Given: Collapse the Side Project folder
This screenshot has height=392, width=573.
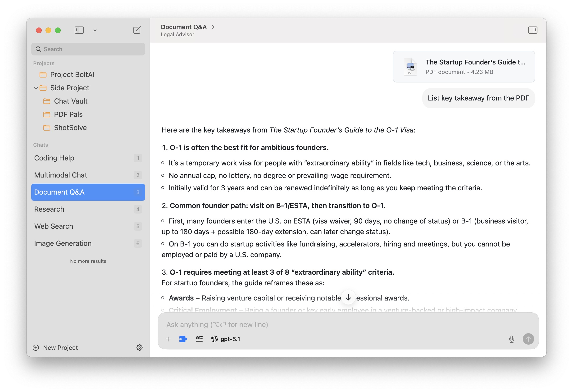Looking at the screenshot, I should [36, 88].
